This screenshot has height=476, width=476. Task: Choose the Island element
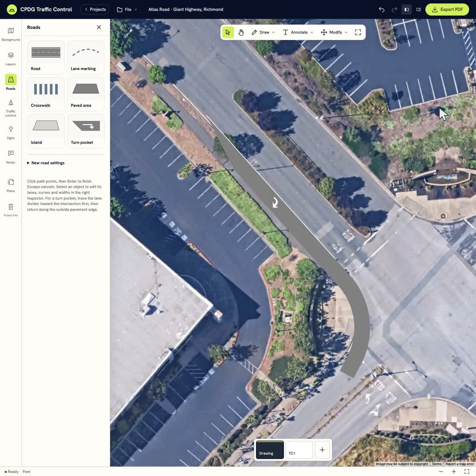(x=46, y=131)
